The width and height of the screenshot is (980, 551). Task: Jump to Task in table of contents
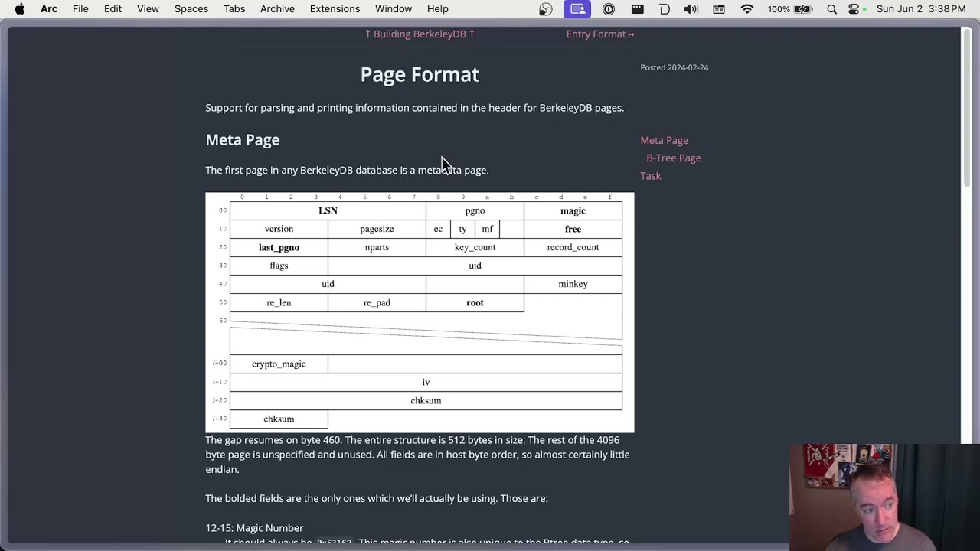tap(650, 176)
